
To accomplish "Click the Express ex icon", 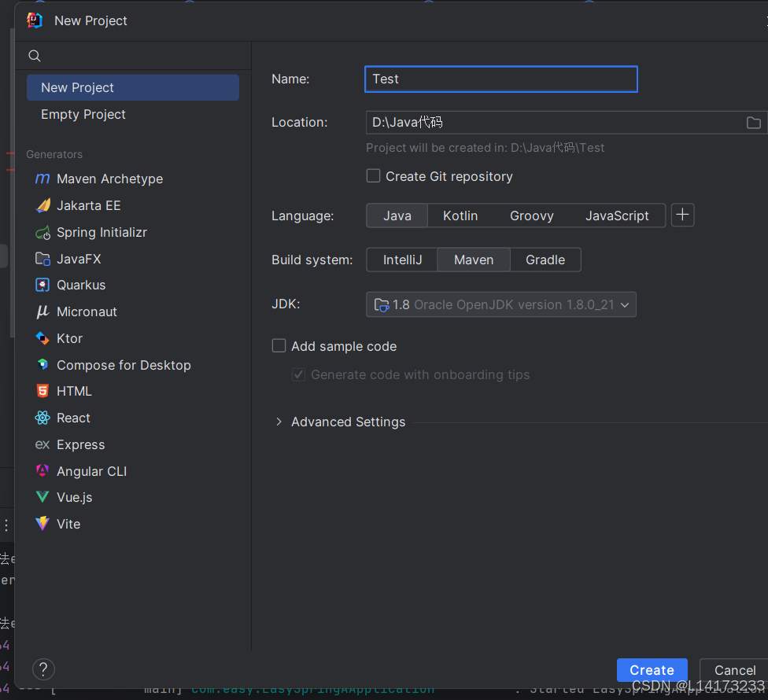I will (42, 444).
